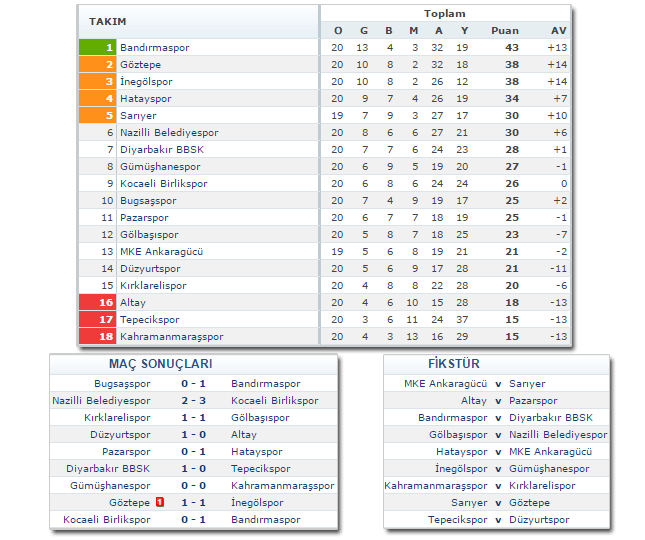This screenshot has width=645, height=540.
Task: Open the Düzyurtspor 1 - 0 Altay score
Action: click(193, 435)
